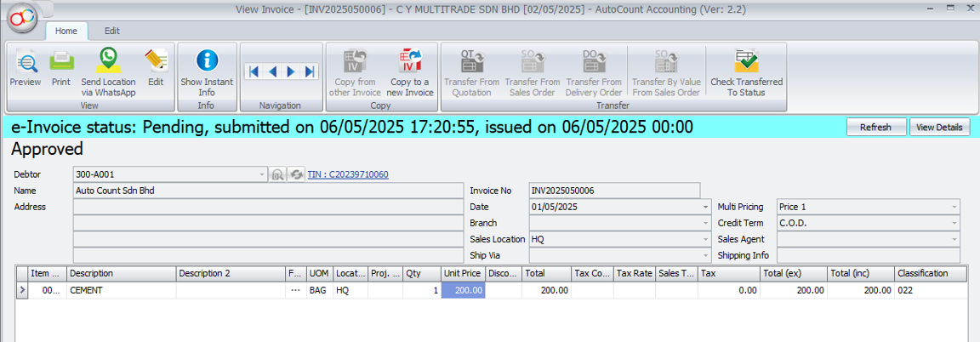This screenshot has height=342, width=980.
Task: Click the Unit Price cell showing 200.00
Action: point(464,290)
